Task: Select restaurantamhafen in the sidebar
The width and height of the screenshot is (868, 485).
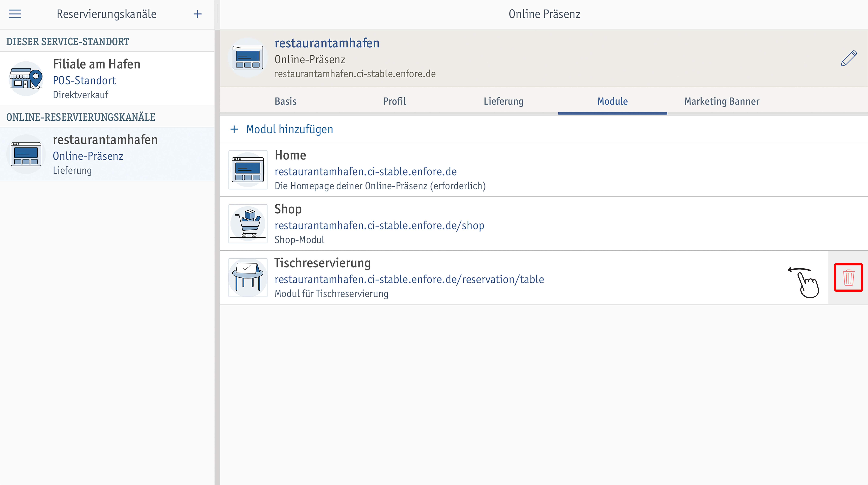Action: [x=107, y=154]
